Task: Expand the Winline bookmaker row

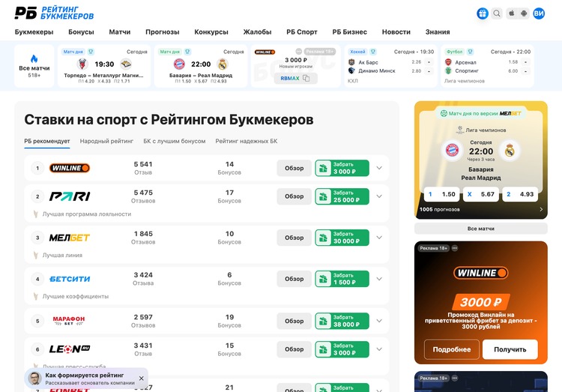Action: (x=379, y=168)
